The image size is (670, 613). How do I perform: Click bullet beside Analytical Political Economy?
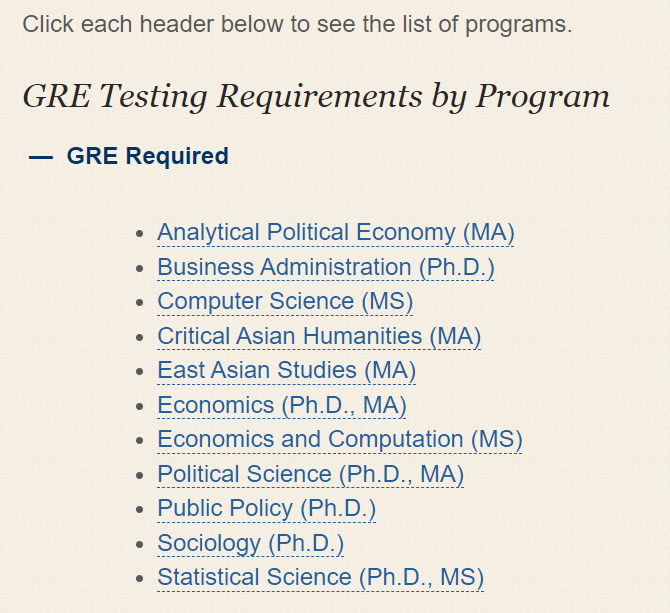(x=139, y=234)
